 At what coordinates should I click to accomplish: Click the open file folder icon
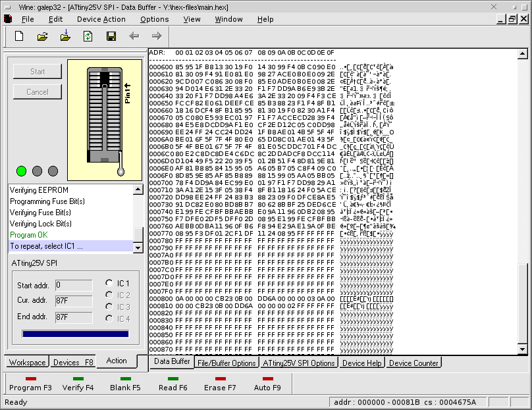[42, 36]
